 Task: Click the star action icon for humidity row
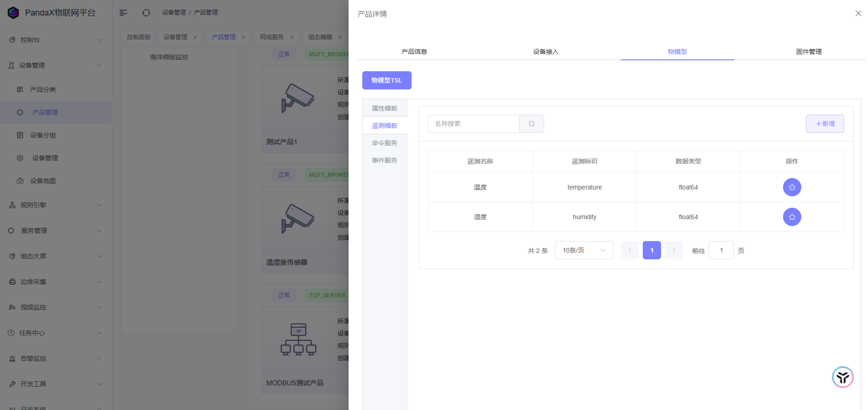(792, 217)
